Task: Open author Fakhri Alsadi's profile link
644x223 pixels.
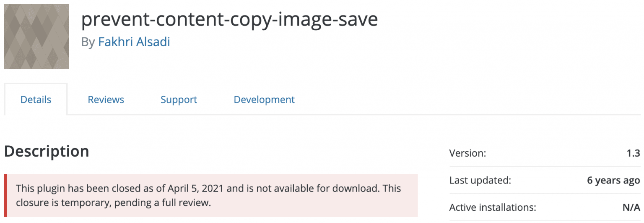Action: [x=134, y=42]
